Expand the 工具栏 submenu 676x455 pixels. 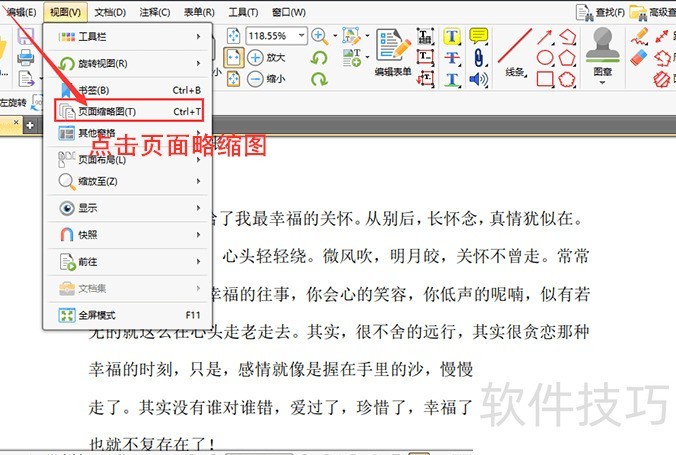pos(128,37)
